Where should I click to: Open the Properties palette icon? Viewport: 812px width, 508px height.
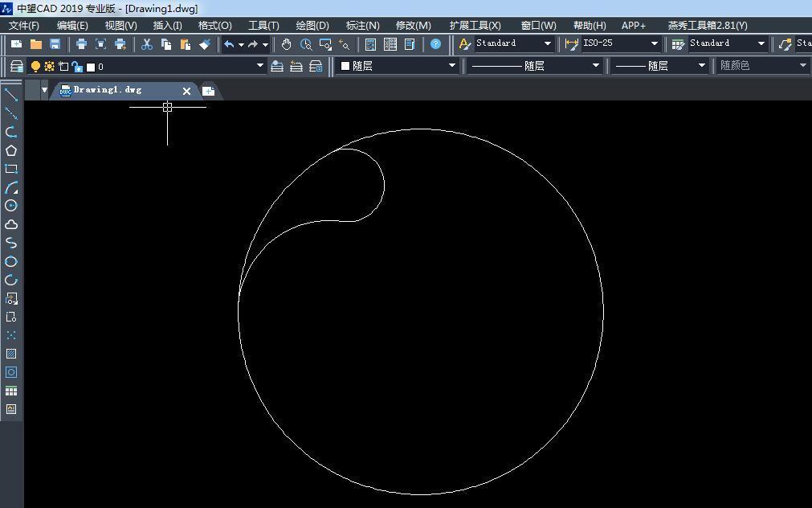371,44
